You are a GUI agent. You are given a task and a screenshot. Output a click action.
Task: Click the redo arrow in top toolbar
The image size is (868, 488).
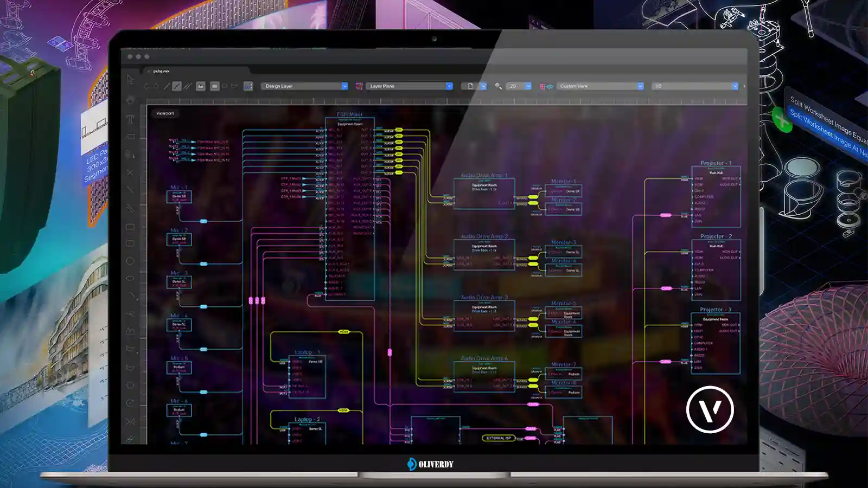pos(156,86)
